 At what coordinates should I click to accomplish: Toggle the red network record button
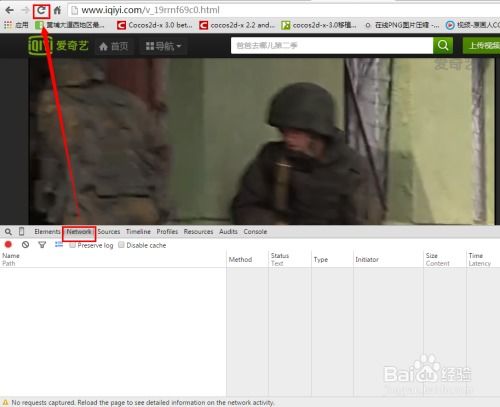8,245
